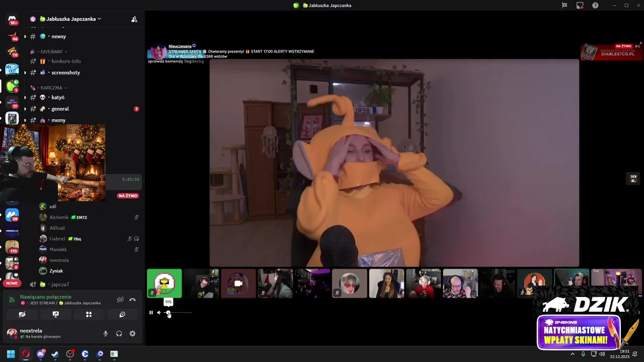
Task: Expand the Jabłuszka Japczanka server menu
Action: pos(70,19)
